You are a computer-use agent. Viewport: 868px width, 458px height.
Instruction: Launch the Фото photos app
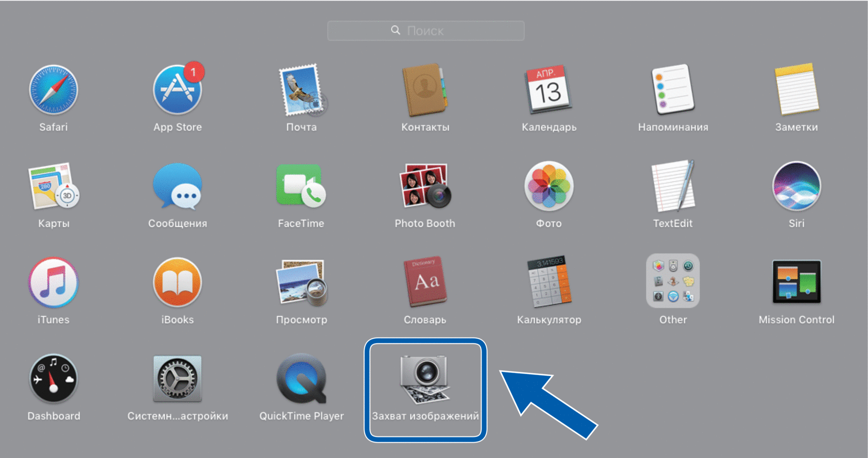(x=549, y=186)
